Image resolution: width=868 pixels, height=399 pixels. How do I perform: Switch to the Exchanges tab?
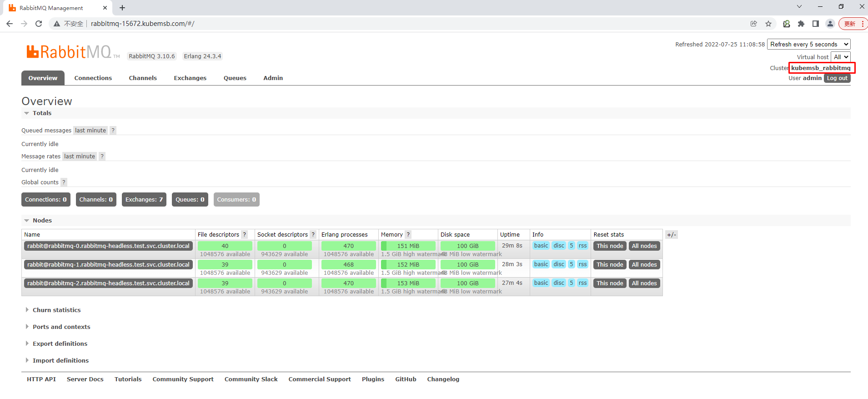coord(190,78)
